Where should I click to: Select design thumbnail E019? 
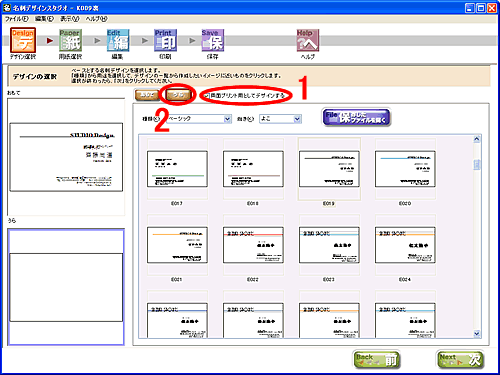point(329,169)
